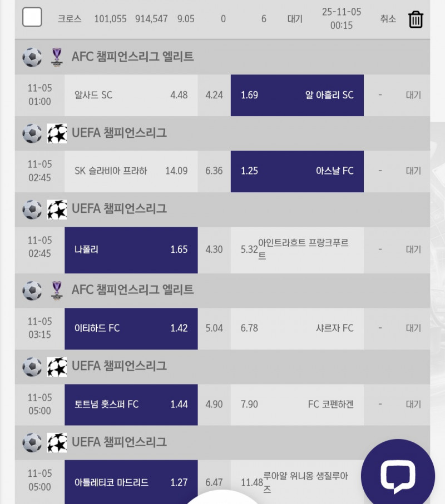Click the trash can delete icon
The width and height of the screenshot is (445, 504).
pyautogui.click(x=416, y=19)
